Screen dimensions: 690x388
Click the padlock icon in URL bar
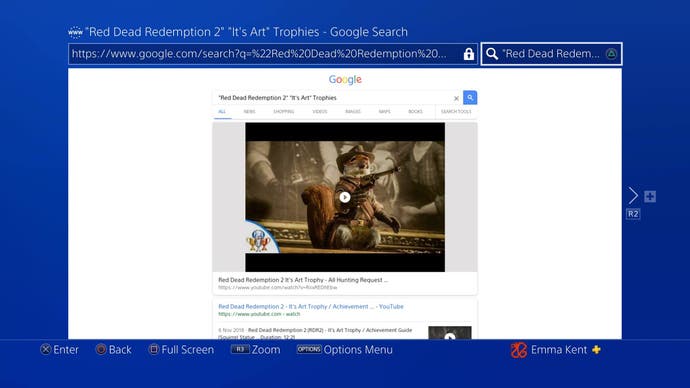click(469, 54)
